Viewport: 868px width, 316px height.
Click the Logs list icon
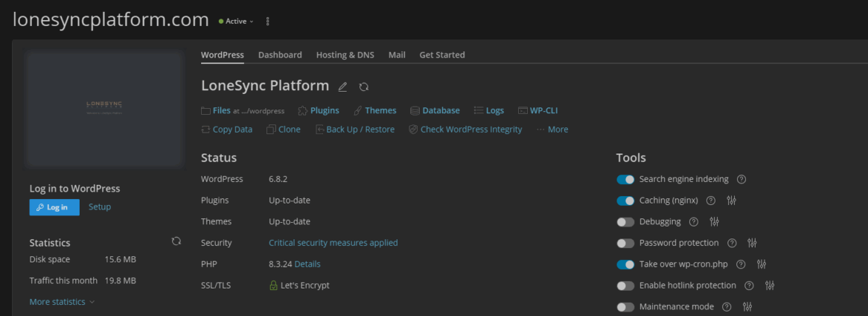click(479, 110)
